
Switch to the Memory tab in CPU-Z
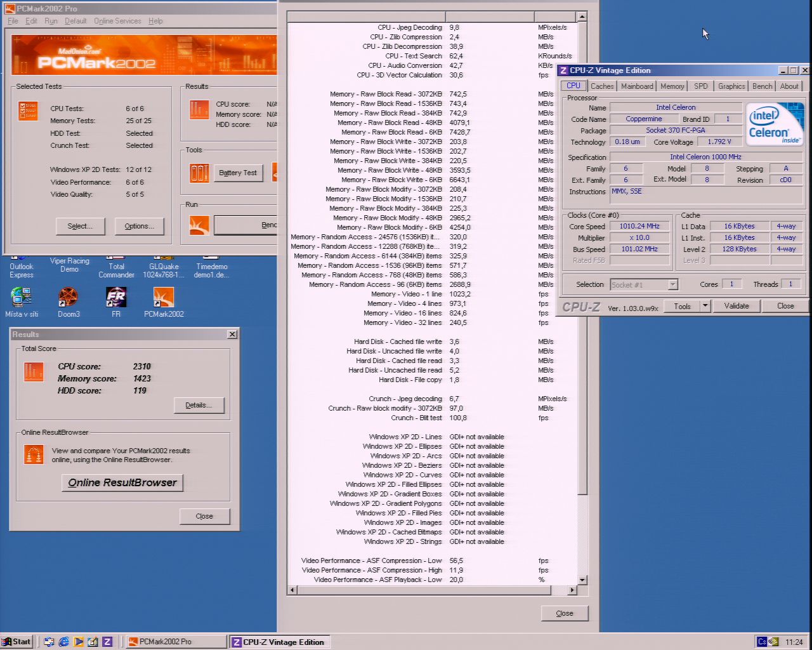click(x=672, y=86)
